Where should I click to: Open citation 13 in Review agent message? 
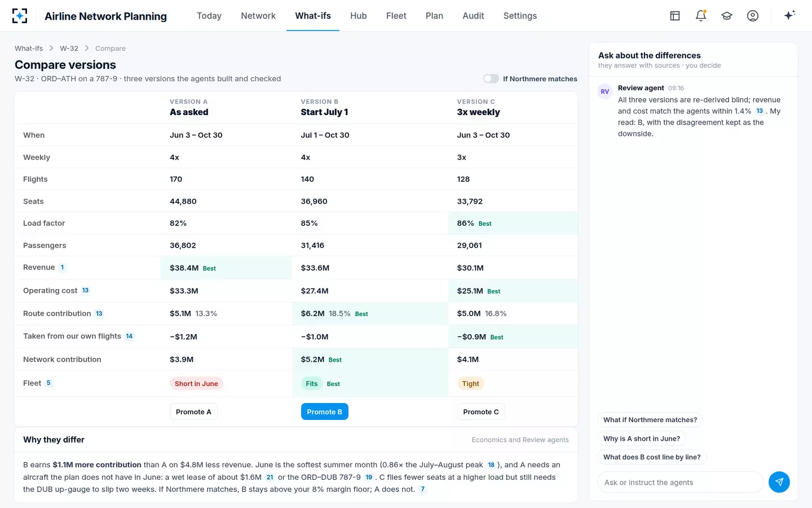click(x=760, y=111)
